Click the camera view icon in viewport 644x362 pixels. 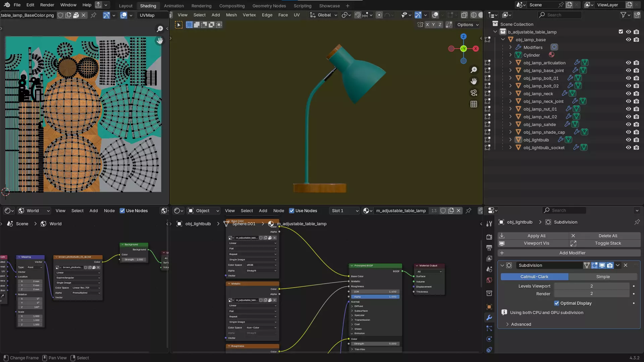[474, 93]
